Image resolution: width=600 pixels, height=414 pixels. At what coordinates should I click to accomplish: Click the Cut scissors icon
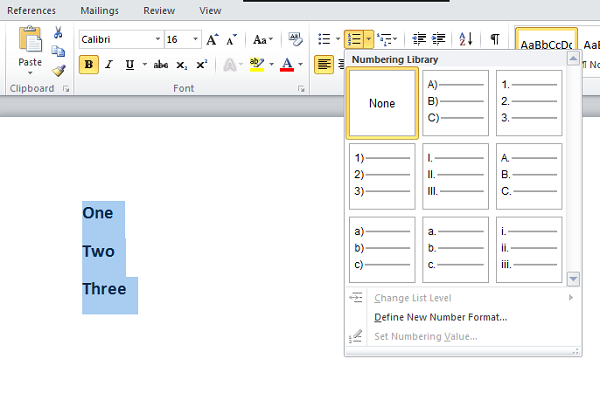58,33
